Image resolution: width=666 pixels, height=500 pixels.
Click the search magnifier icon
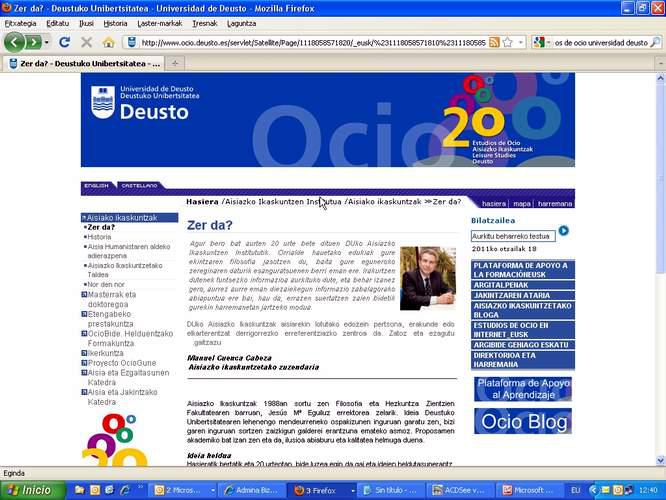pyautogui.click(x=655, y=42)
